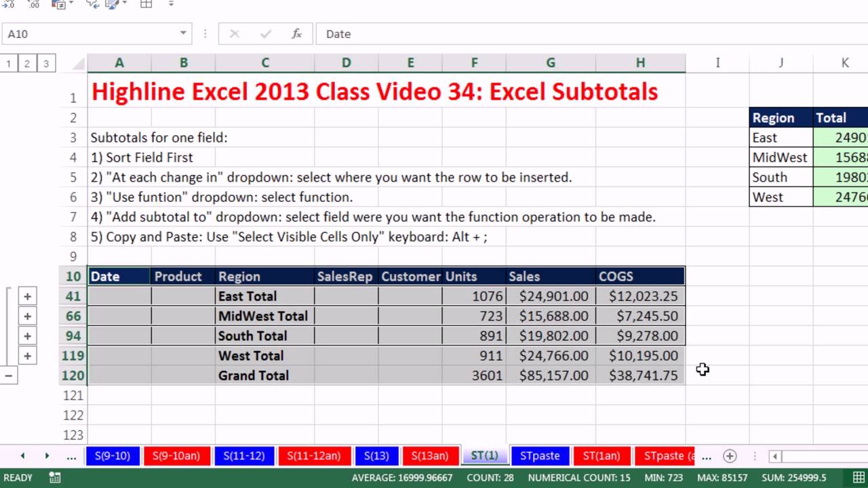Expand the East Total group
This screenshot has height=488, width=868.
[27, 296]
